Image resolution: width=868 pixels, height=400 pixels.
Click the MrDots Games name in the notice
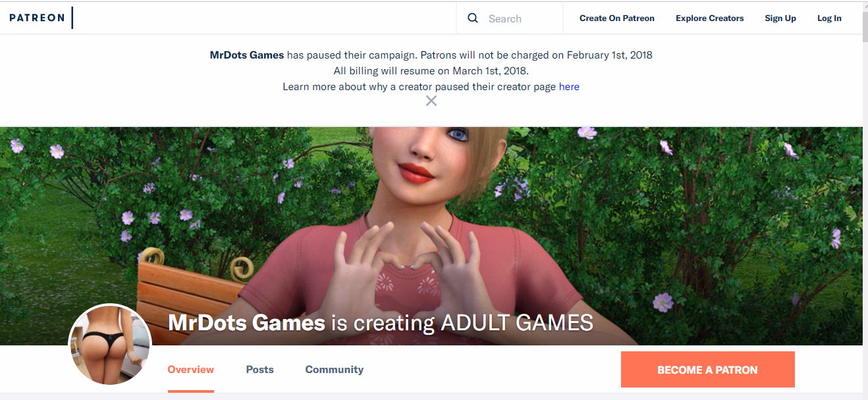coord(247,55)
